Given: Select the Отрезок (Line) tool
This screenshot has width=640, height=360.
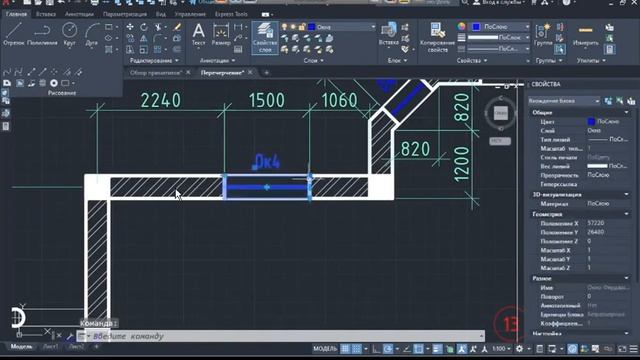Looking at the screenshot, I should [x=14, y=34].
